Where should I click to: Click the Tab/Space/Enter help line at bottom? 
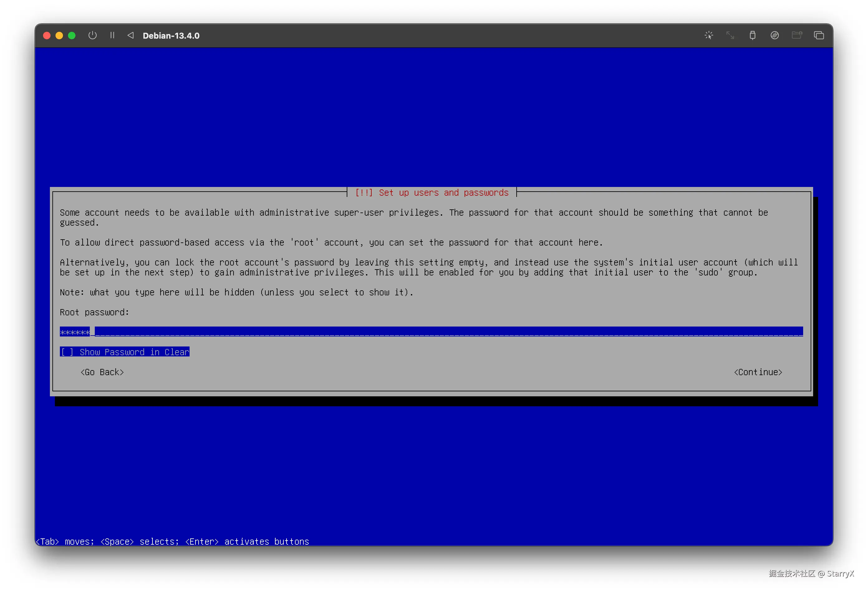(x=172, y=541)
